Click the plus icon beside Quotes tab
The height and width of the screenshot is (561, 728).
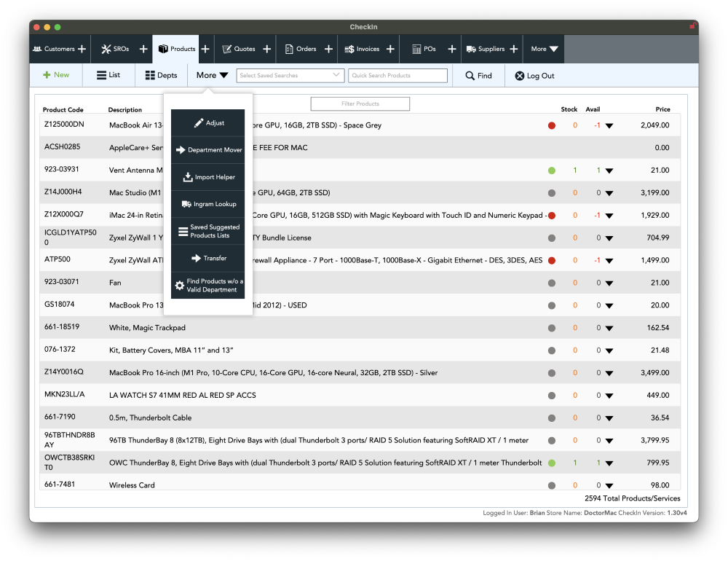[266, 50]
